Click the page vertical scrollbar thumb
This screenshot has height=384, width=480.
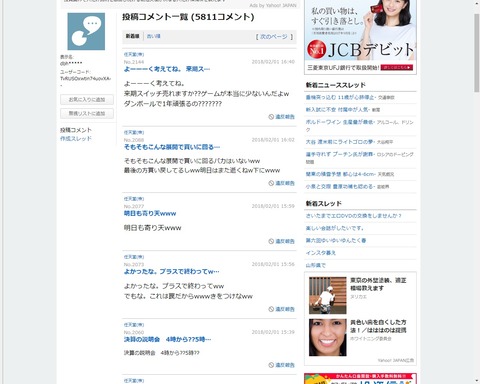coord(477,53)
